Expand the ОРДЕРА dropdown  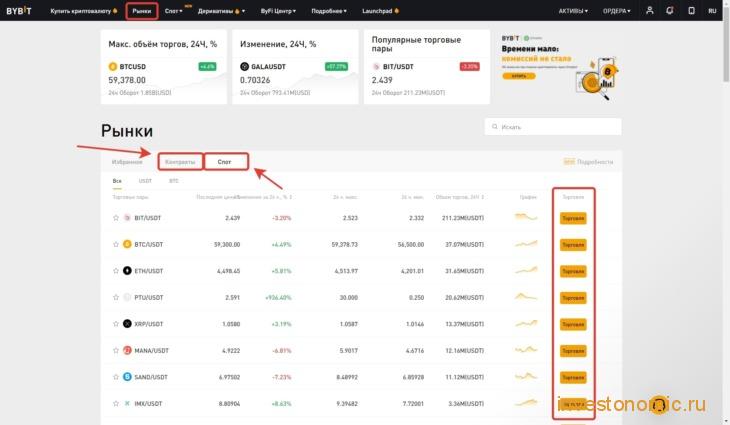coord(616,11)
